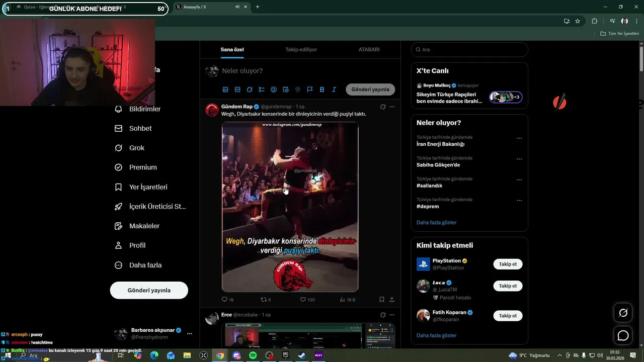Open İran Enerji Bakanlığı trend

pos(440,144)
